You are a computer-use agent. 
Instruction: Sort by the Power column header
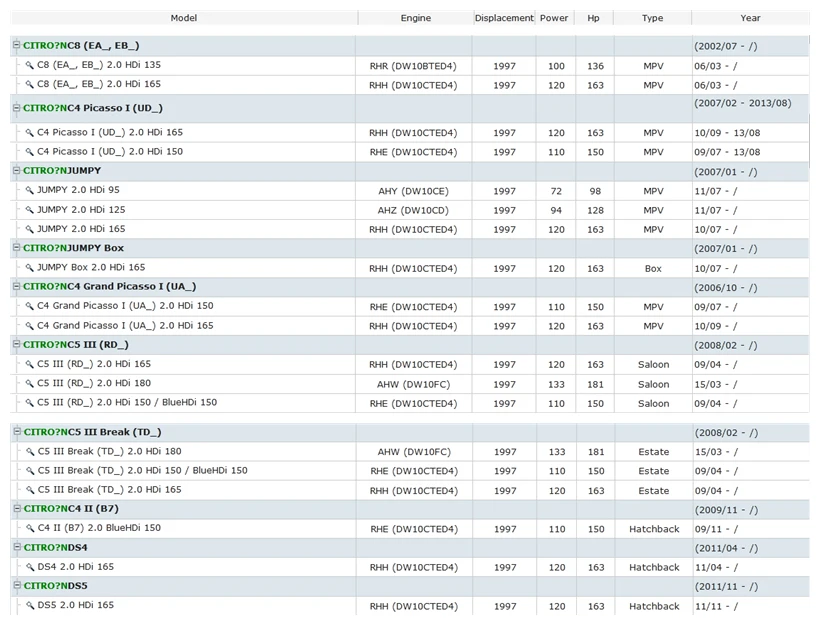coord(554,18)
